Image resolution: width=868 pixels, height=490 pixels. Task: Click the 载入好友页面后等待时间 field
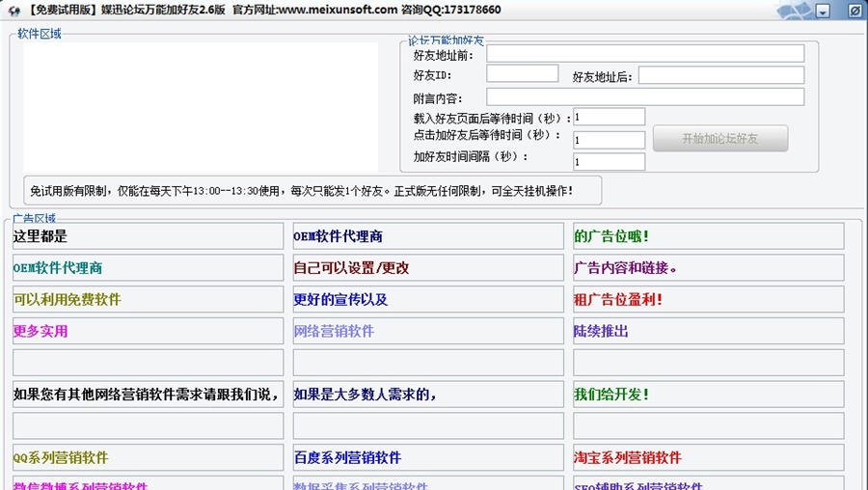point(609,117)
